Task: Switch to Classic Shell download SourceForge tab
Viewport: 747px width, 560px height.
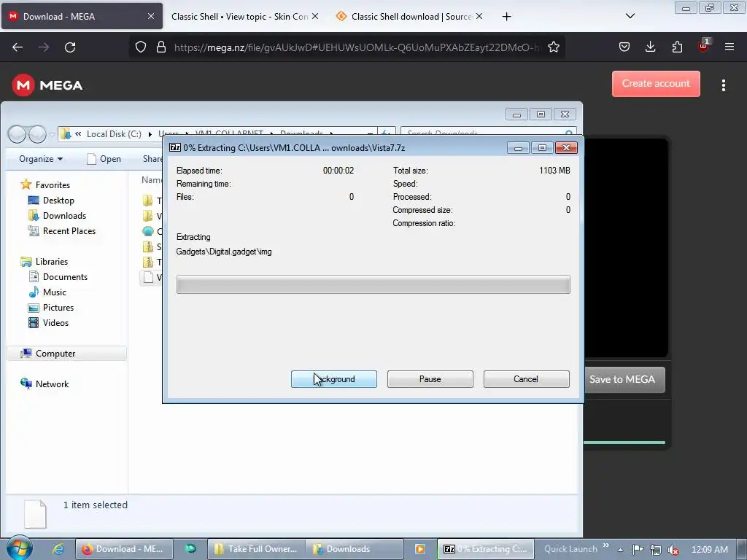Action: tap(405, 17)
